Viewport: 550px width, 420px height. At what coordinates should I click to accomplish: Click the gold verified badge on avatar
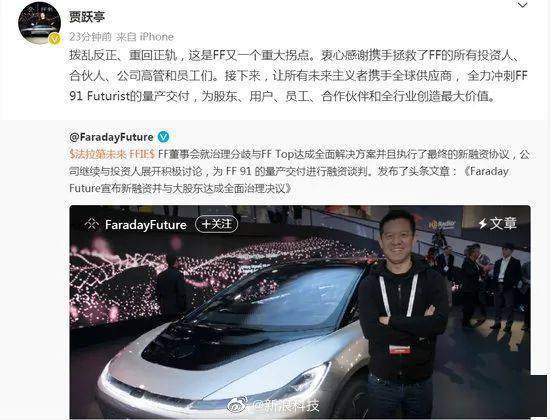55,39
